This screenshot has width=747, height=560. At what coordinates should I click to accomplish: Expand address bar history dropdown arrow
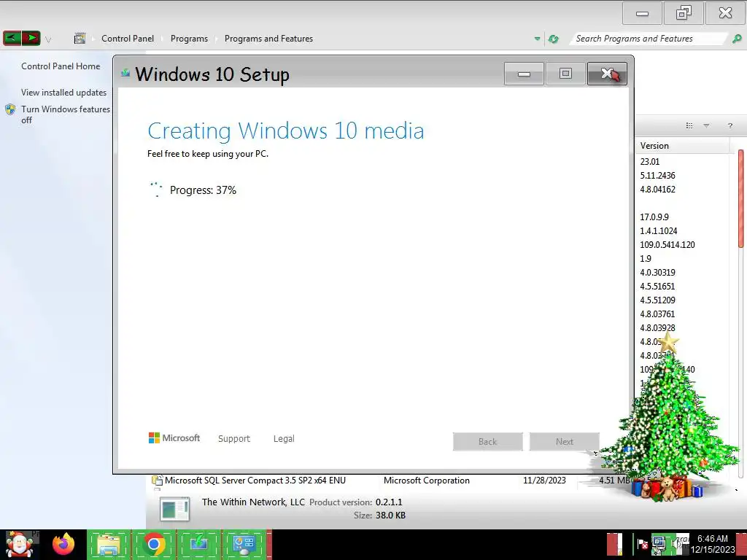pos(538,39)
